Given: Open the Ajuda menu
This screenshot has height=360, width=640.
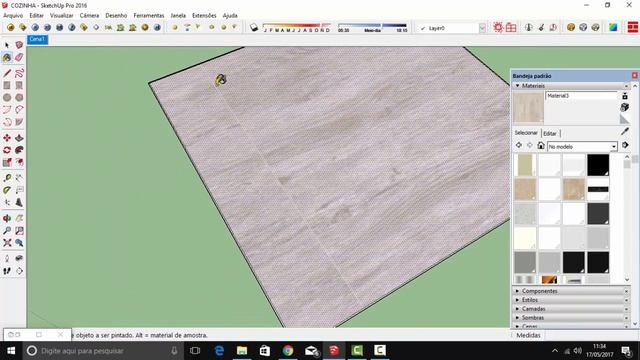Looking at the screenshot, I should 230,16.
